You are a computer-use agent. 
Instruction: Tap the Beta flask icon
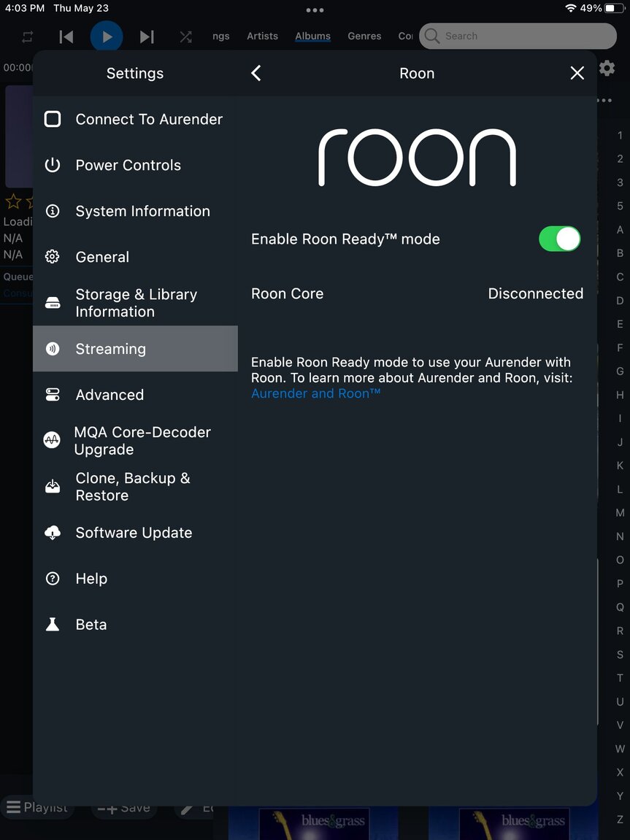(53, 624)
